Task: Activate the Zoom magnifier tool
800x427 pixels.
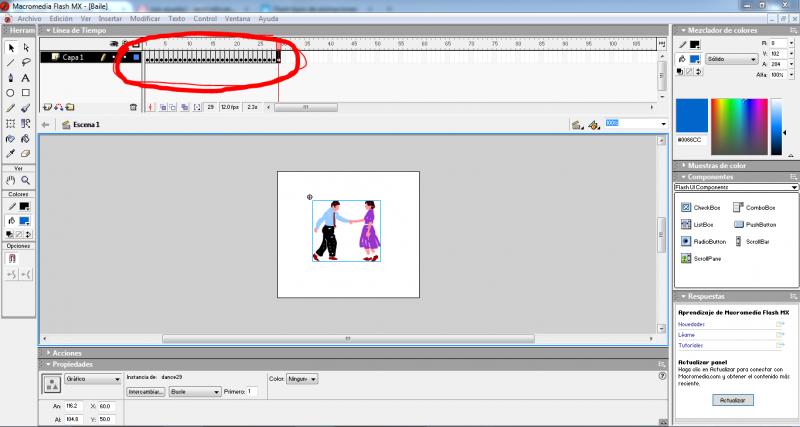Action: tap(25, 180)
